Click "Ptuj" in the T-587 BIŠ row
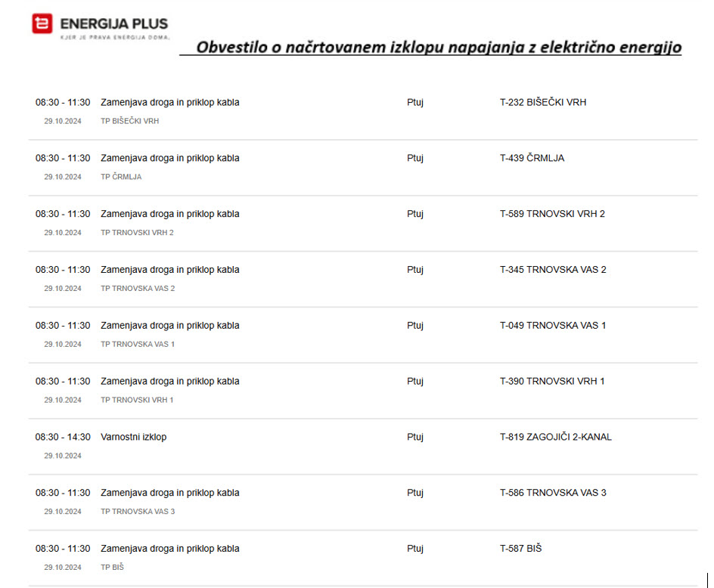 415,549
